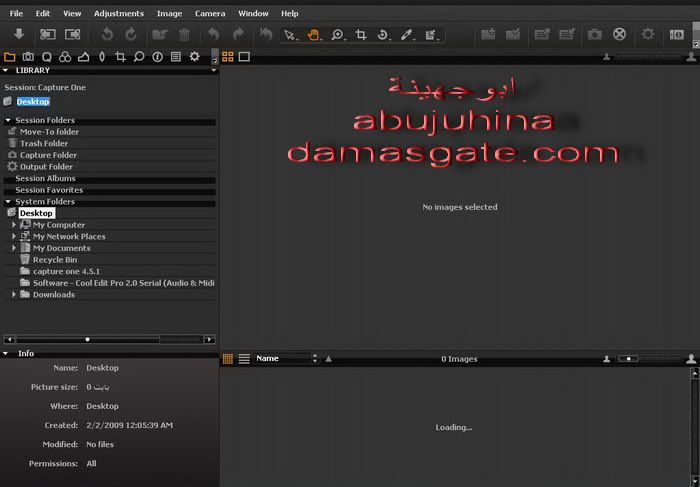Open the Batch gear tool tab
The height and width of the screenshot is (487, 700).
tap(195, 57)
